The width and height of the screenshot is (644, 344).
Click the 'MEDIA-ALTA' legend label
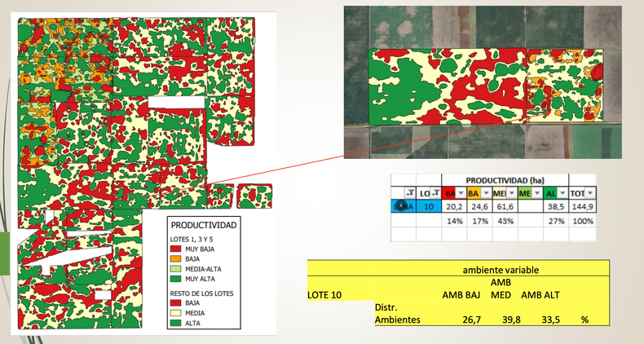(x=203, y=269)
